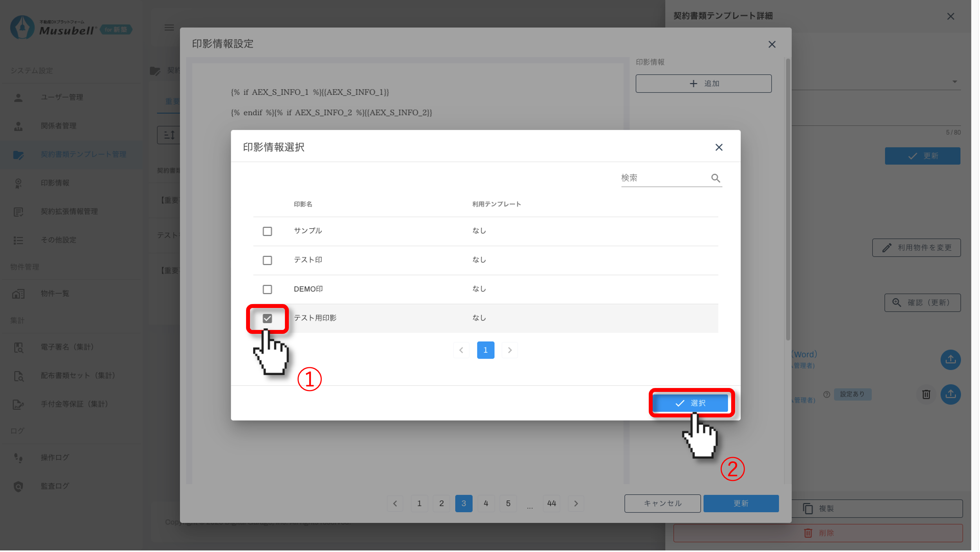This screenshot has width=980, height=552.
Task: Click the next-page chevron after page 44
Action: coord(576,503)
